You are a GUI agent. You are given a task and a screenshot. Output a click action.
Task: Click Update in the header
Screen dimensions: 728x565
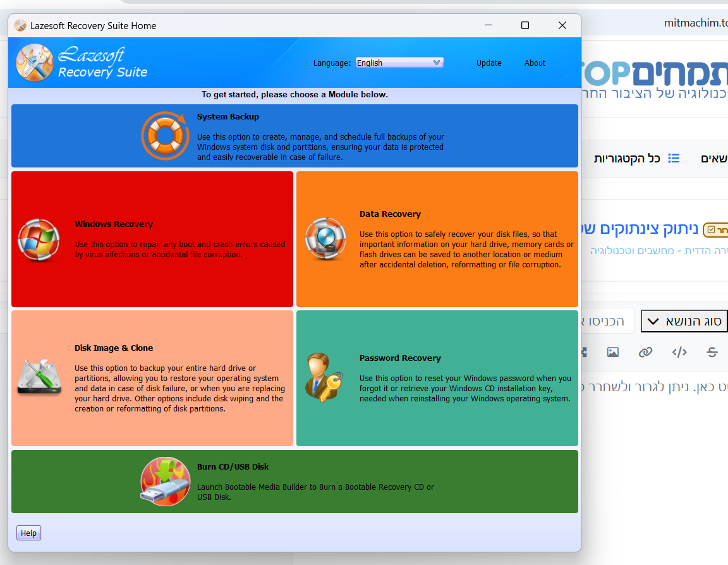click(488, 63)
